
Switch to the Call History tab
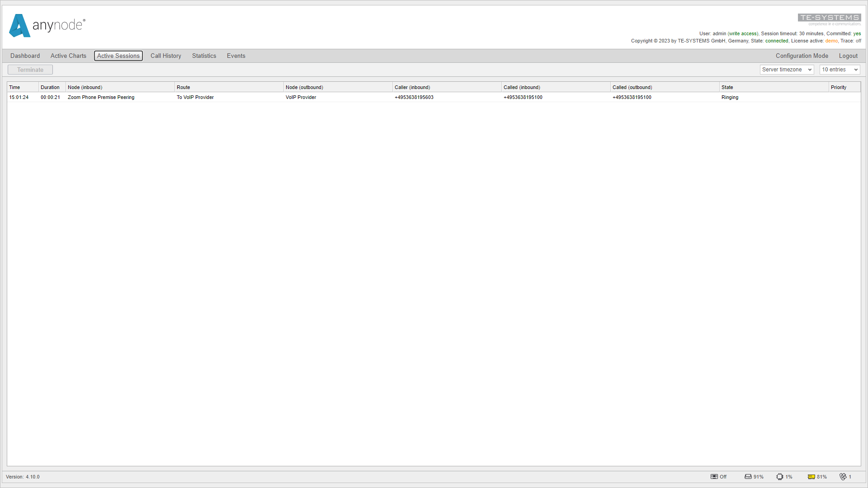pos(166,56)
